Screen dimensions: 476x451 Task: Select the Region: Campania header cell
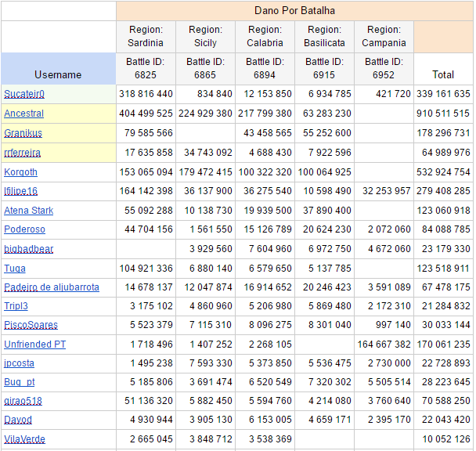click(384, 37)
